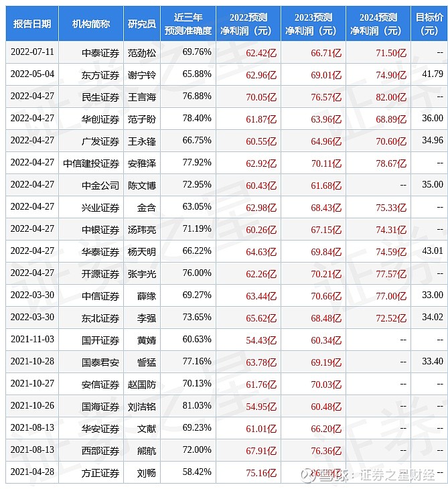Click 2024 profit forecast 68.89亿

(391, 119)
